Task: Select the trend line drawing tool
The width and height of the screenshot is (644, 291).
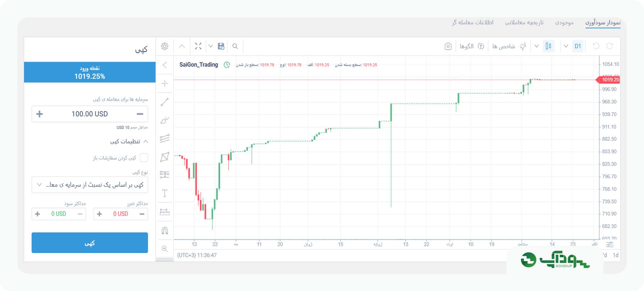Action: coord(165,102)
